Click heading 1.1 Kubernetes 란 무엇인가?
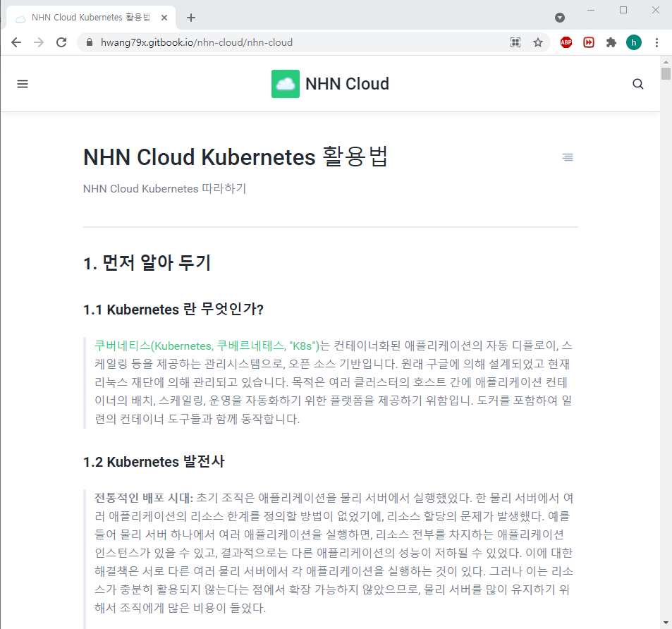The width and height of the screenshot is (672, 629). coord(173,309)
